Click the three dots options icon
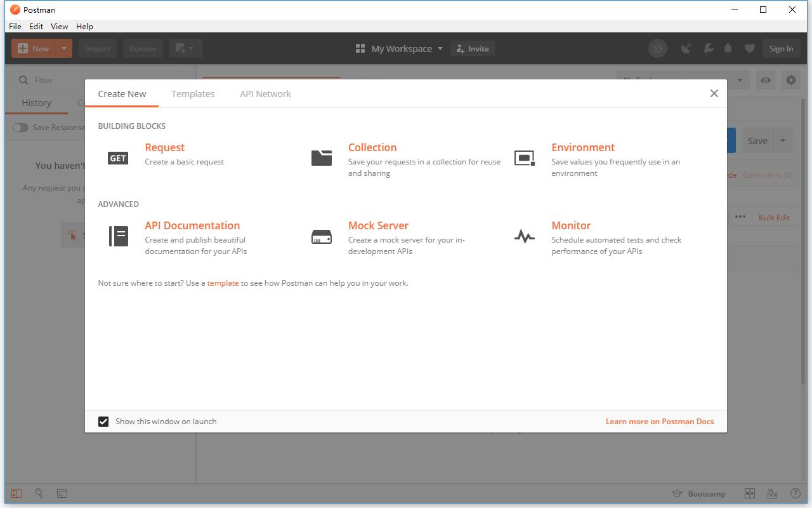Image resolution: width=812 pixels, height=508 pixels. click(x=740, y=217)
